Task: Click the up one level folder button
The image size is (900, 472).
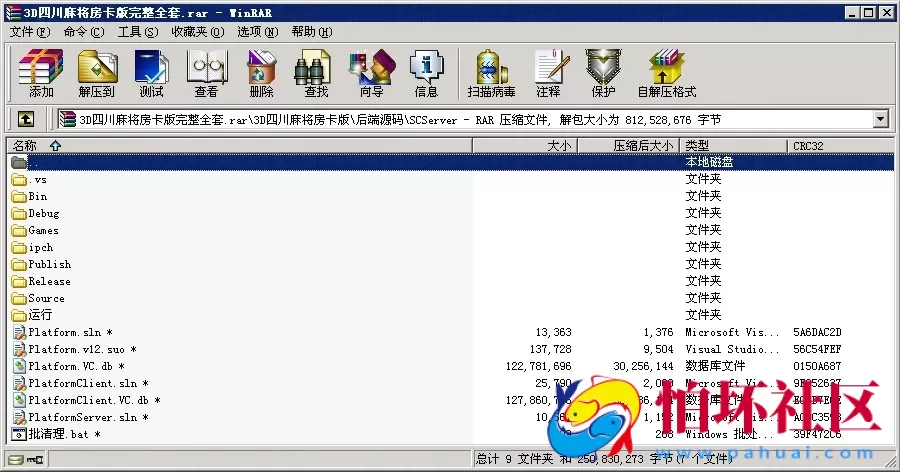Action: coord(26,119)
